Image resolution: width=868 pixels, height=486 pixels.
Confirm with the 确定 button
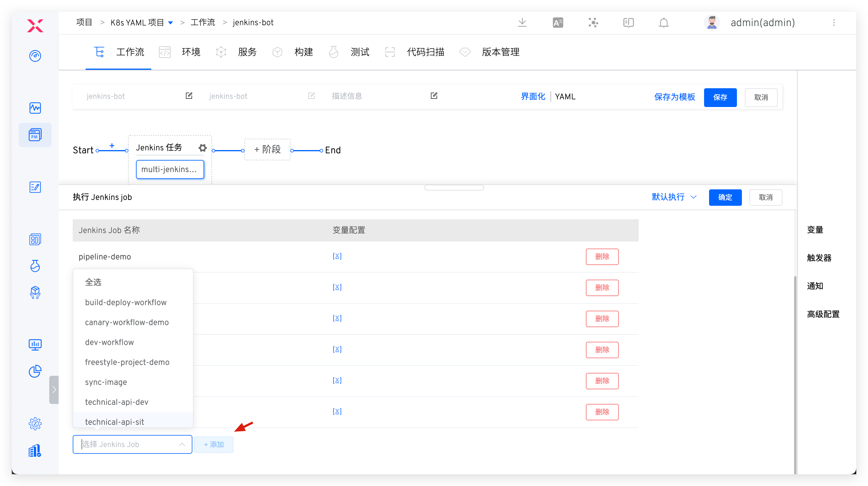click(x=725, y=197)
